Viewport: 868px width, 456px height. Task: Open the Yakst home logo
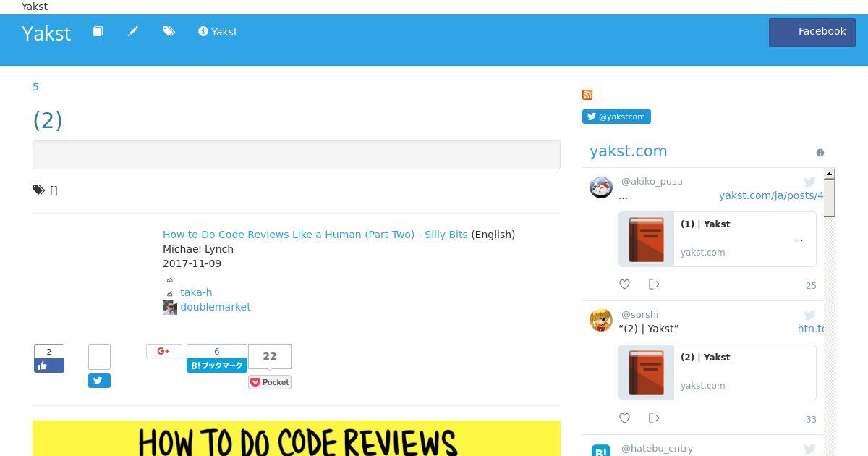point(46,33)
